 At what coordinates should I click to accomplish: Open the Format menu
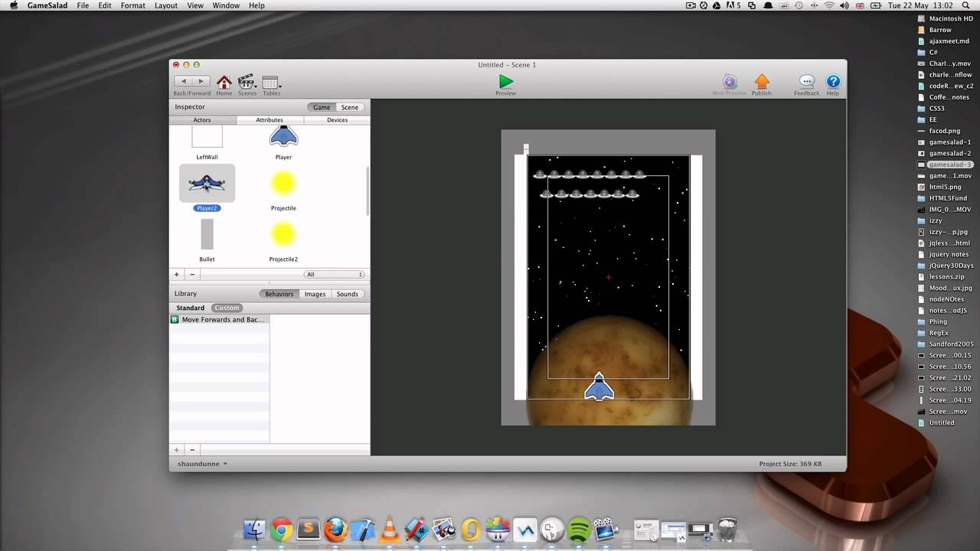pyautogui.click(x=132, y=5)
